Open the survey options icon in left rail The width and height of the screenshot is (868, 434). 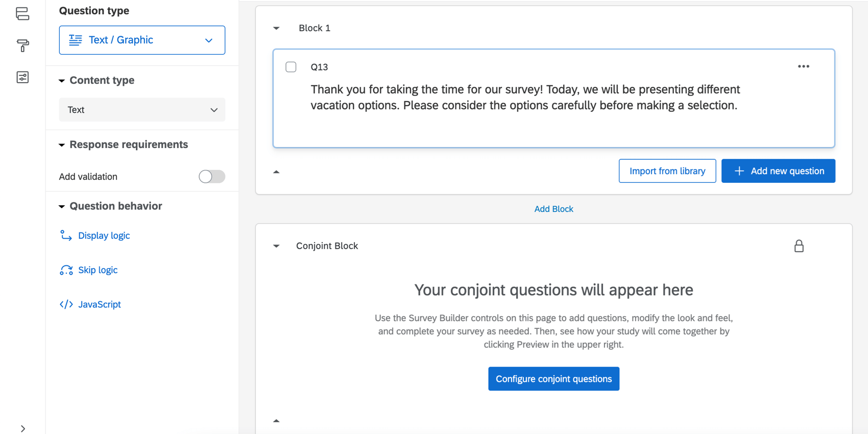point(22,77)
